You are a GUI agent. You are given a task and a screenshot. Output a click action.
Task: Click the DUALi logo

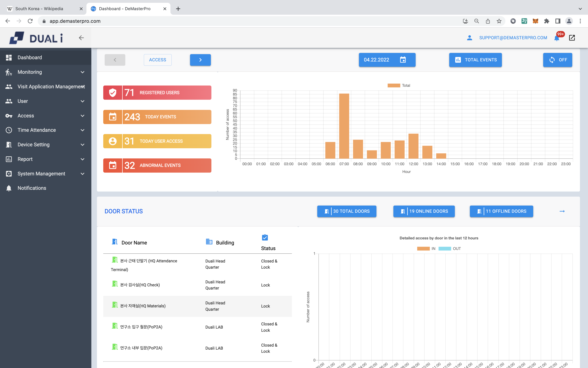point(36,38)
